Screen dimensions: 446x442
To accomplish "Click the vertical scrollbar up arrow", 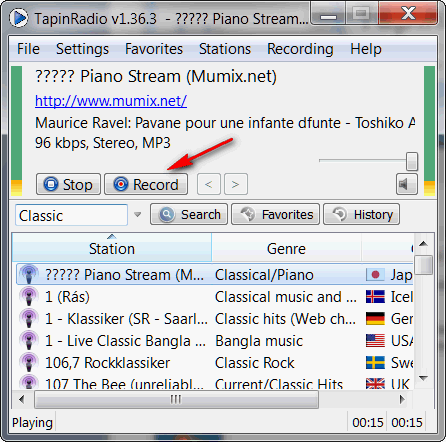I will 423,243.
